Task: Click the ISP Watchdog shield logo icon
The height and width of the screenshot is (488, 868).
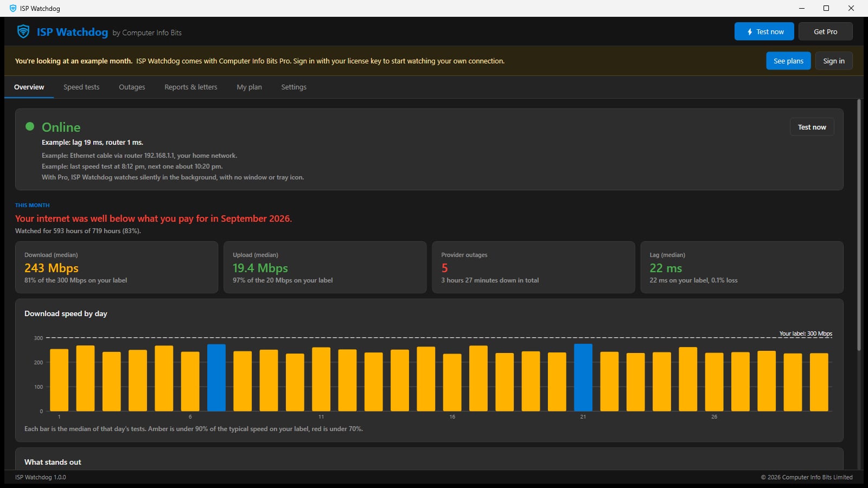Action: point(23,31)
